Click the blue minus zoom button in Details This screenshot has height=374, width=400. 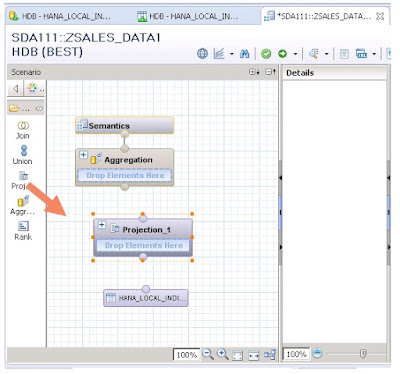click(x=317, y=353)
